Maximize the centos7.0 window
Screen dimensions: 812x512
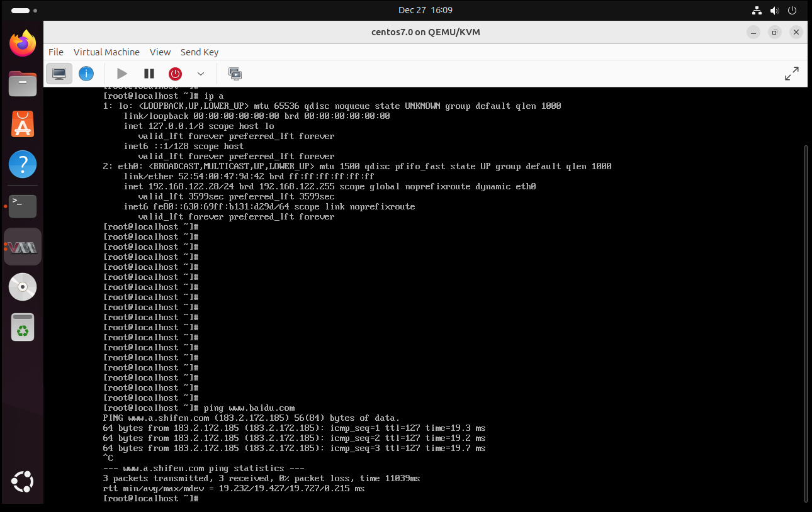pyautogui.click(x=775, y=32)
